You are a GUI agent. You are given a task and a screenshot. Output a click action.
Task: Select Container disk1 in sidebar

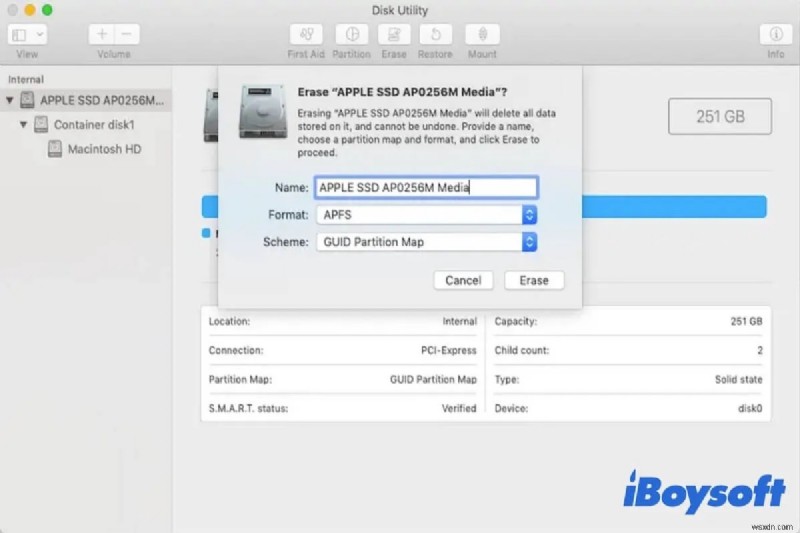point(94,125)
